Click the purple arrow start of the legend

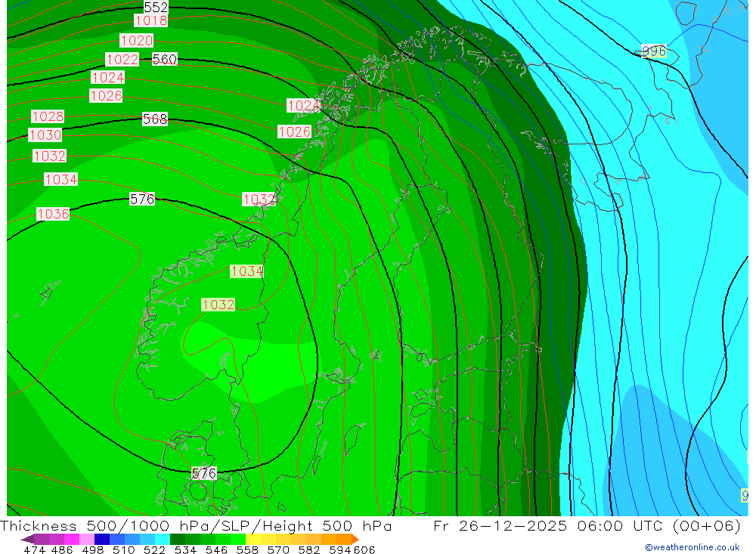coord(27,539)
